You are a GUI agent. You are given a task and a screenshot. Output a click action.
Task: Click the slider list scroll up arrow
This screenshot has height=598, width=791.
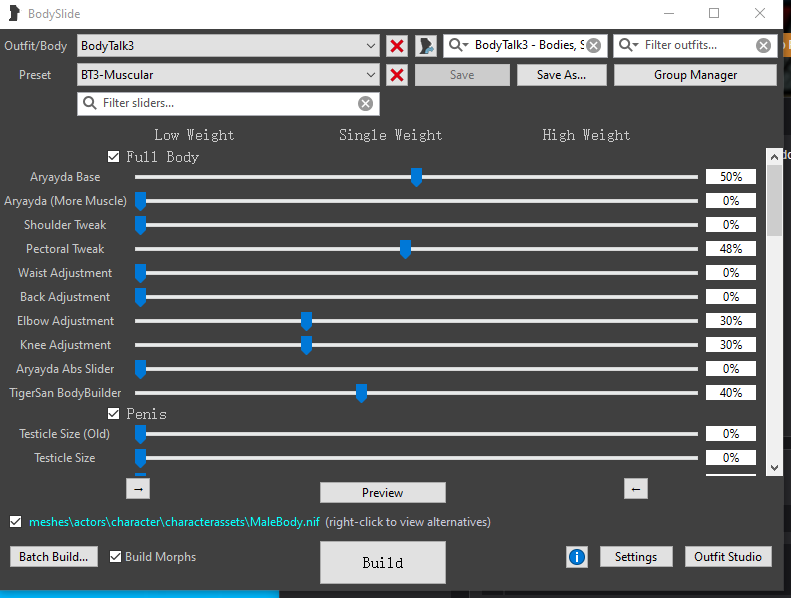point(774,157)
